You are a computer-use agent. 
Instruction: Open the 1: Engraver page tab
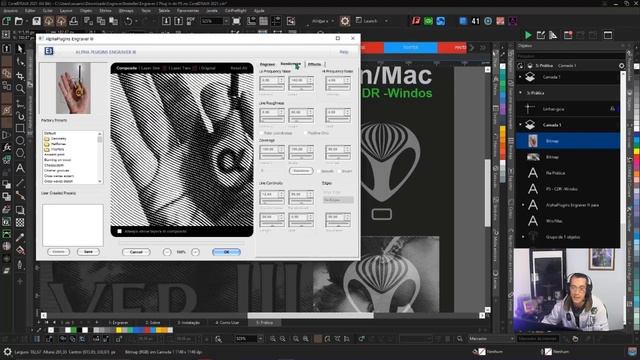point(118,322)
